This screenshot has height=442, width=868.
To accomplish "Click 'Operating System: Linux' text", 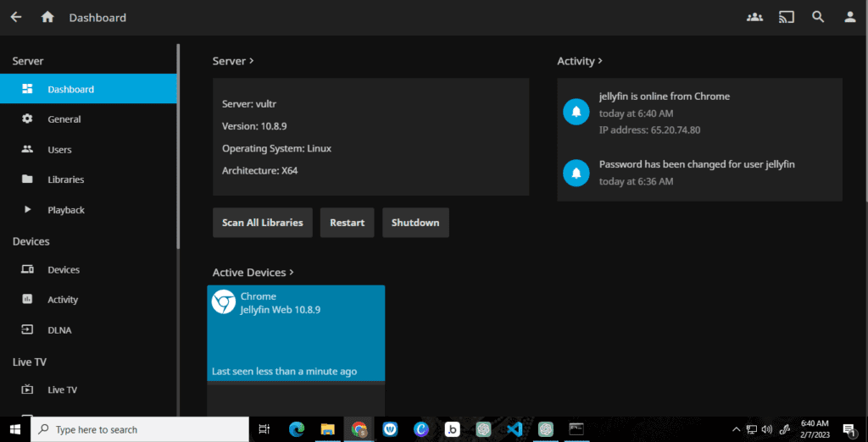I will [x=277, y=148].
